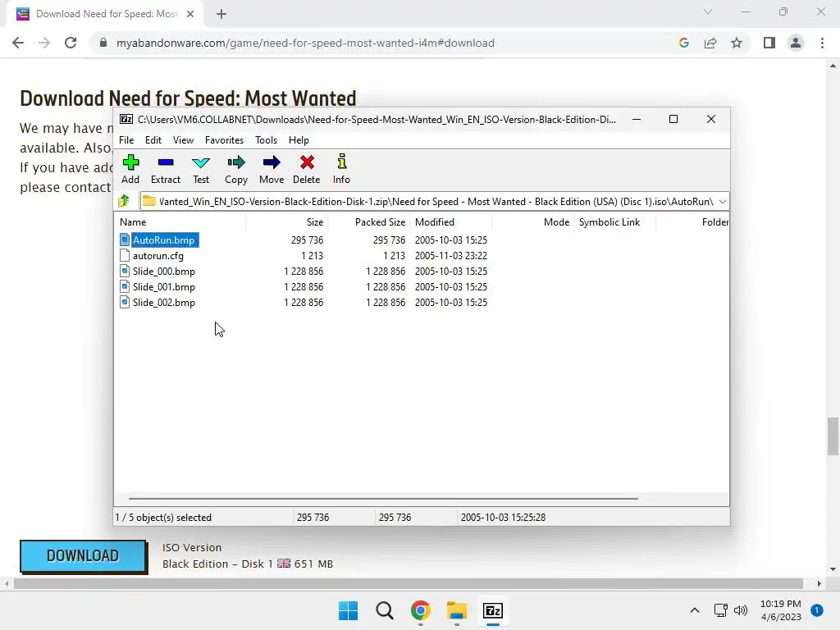Viewport: 840px width, 630px height.
Task: Click the Slide_000.bmp file icon
Action: pos(125,271)
